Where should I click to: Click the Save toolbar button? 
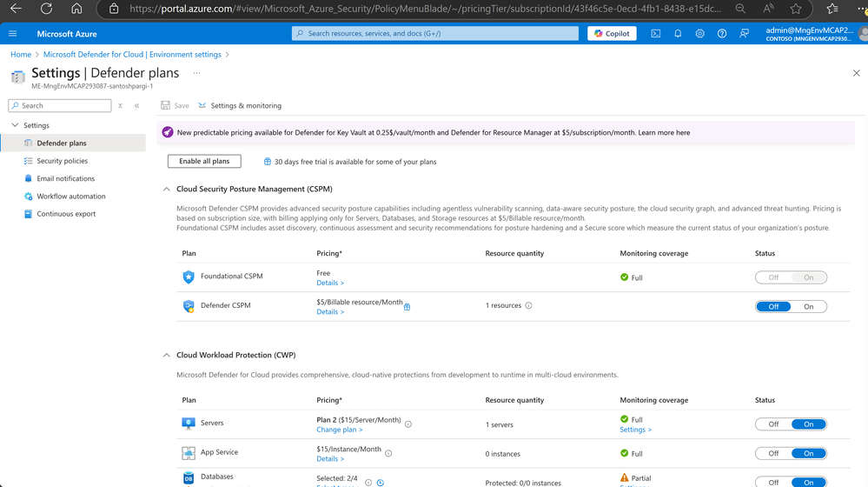[x=175, y=105]
